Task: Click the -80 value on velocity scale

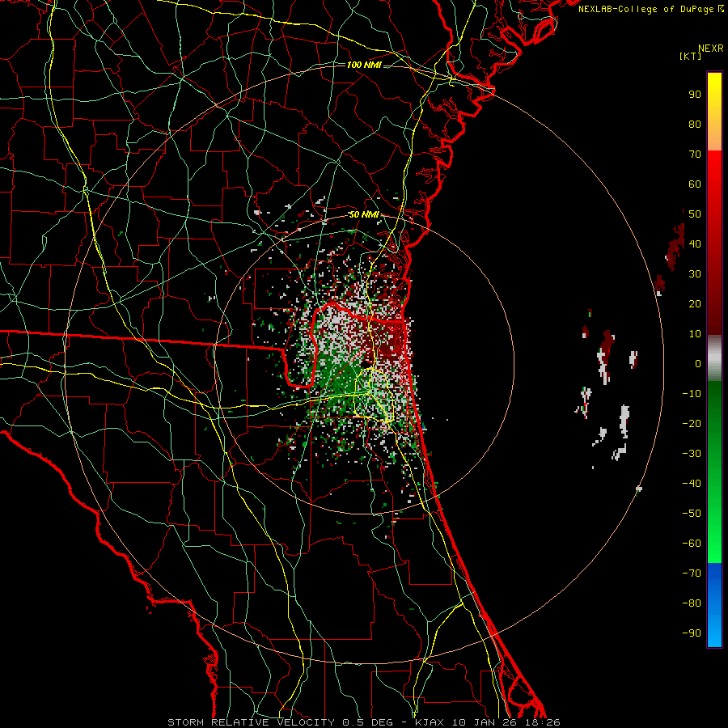Action: point(692,603)
